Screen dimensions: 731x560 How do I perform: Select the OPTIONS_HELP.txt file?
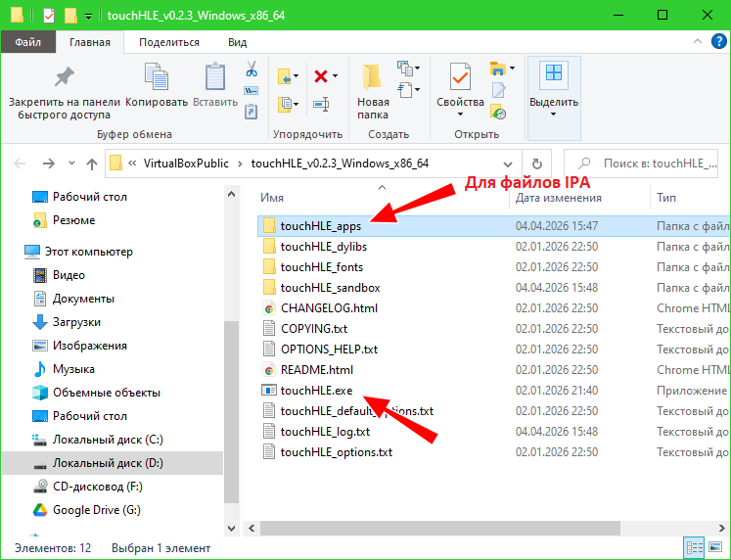pyautogui.click(x=329, y=350)
